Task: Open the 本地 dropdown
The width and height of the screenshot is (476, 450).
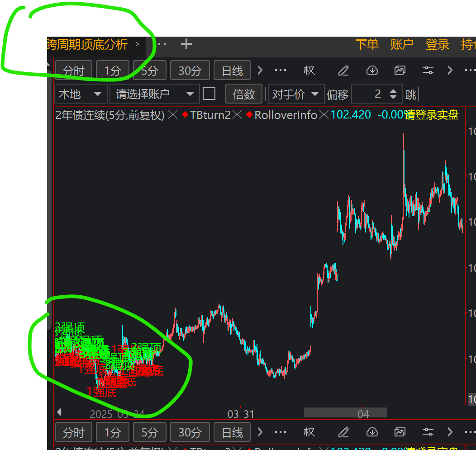Action: (80, 94)
